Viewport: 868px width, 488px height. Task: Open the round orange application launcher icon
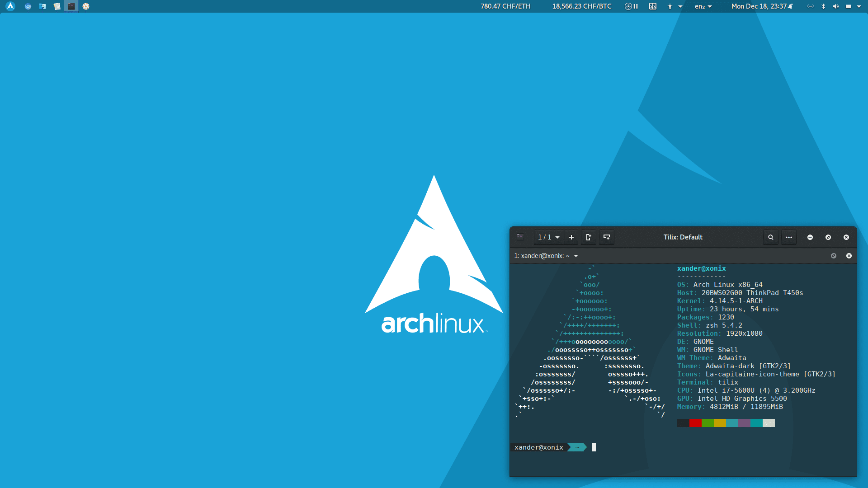pos(86,6)
